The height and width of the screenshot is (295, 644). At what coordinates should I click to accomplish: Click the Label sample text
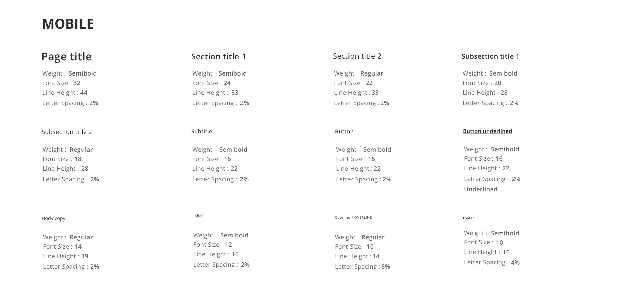pos(197,216)
